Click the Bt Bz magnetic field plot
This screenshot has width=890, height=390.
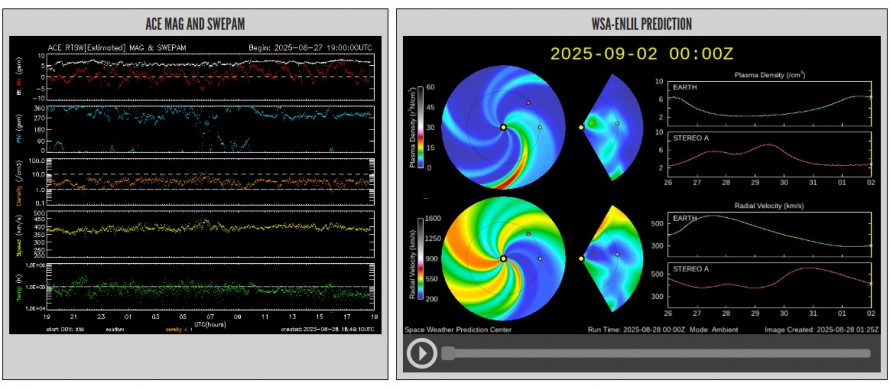coord(210,77)
